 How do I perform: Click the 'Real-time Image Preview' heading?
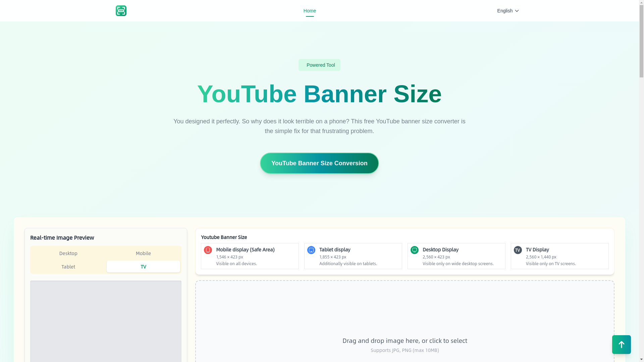pos(62,238)
